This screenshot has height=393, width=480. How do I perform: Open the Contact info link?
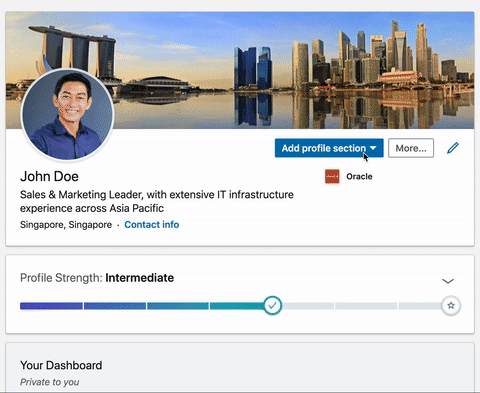click(x=152, y=225)
